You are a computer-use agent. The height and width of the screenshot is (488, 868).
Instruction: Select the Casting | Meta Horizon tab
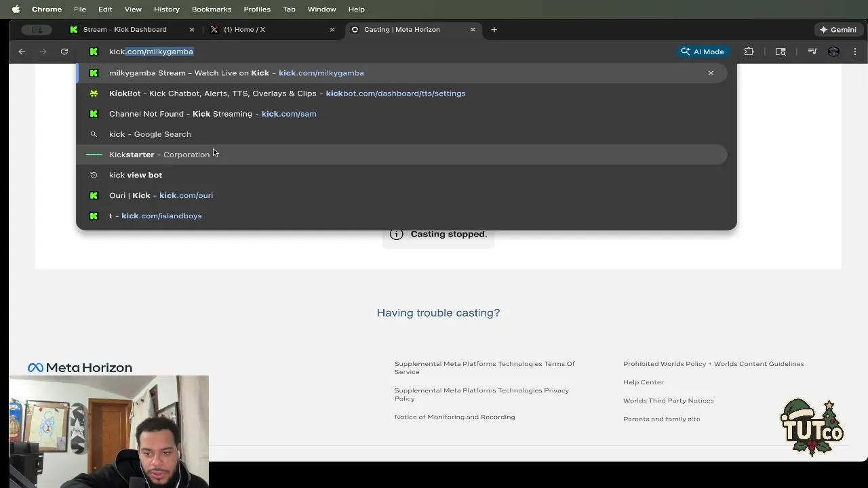(412, 29)
